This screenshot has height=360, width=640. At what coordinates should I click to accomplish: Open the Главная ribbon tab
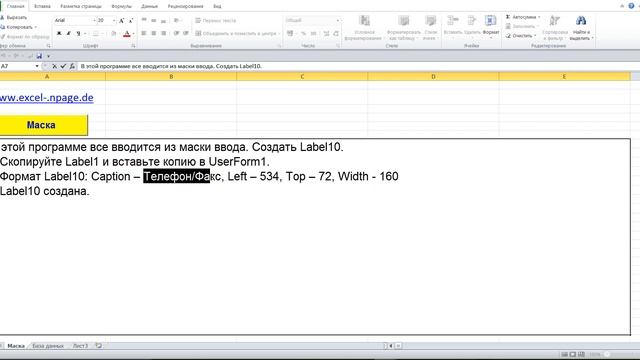coord(16,6)
